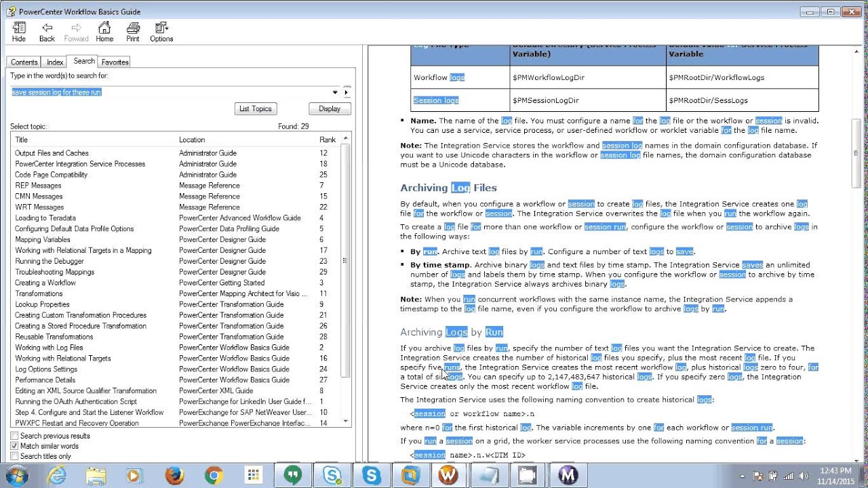This screenshot has width=868, height=488.
Task: Select topic 'Code Page Compatibility'
Action: click(x=52, y=175)
